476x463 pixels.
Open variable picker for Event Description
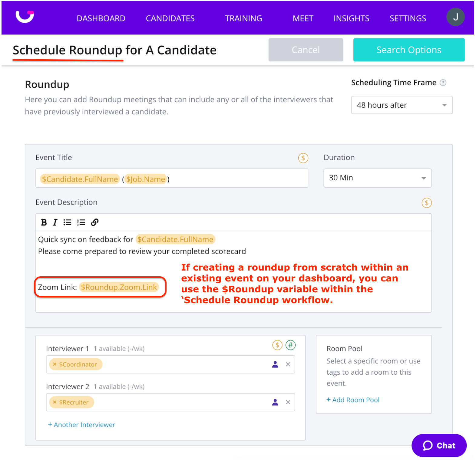coord(426,203)
